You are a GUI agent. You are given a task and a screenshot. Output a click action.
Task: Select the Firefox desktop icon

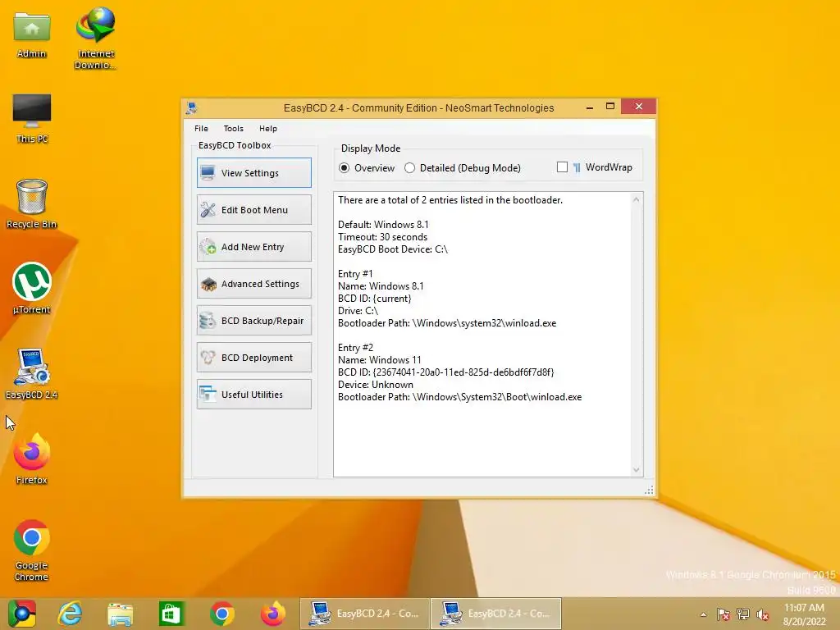[x=32, y=459]
